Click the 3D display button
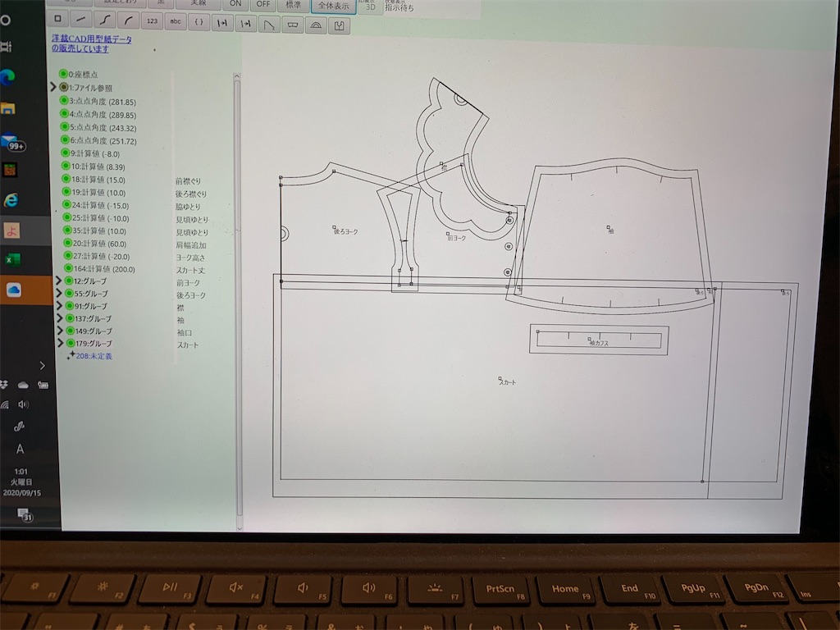The image size is (840, 630). (x=370, y=7)
